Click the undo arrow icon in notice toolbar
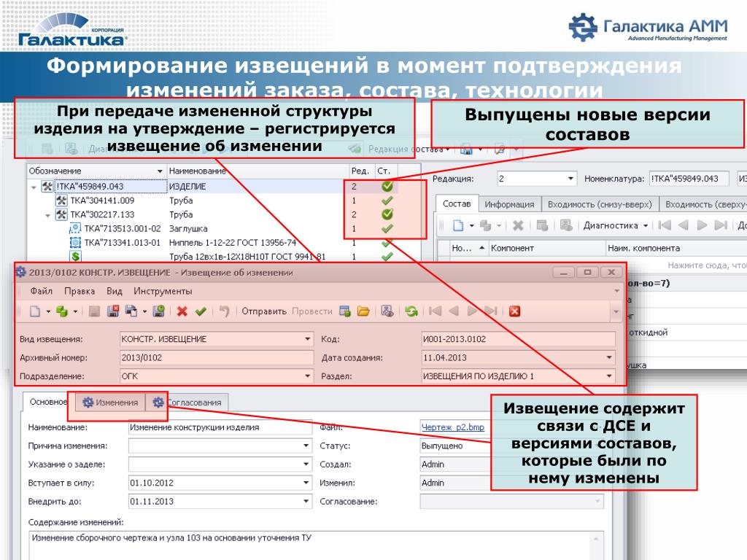The height and width of the screenshot is (560, 747). (x=224, y=311)
